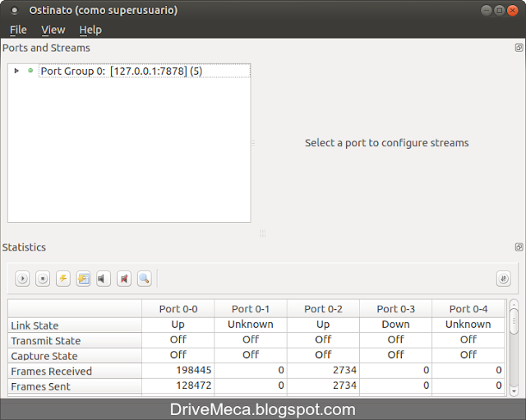This screenshot has height=420, width=526.
Task: View captured packets magnifier icon
Action: click(x=145, y=279)
